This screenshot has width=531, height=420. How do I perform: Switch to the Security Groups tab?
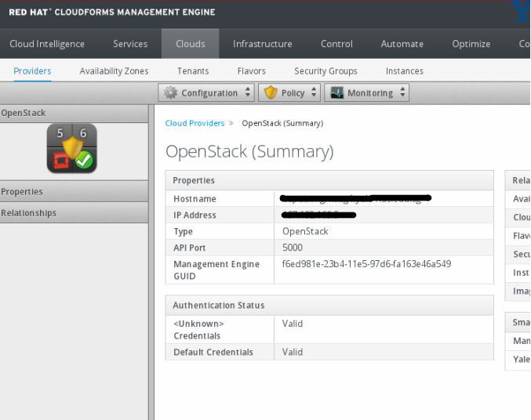pyautogui.click(x=326, y=71)
